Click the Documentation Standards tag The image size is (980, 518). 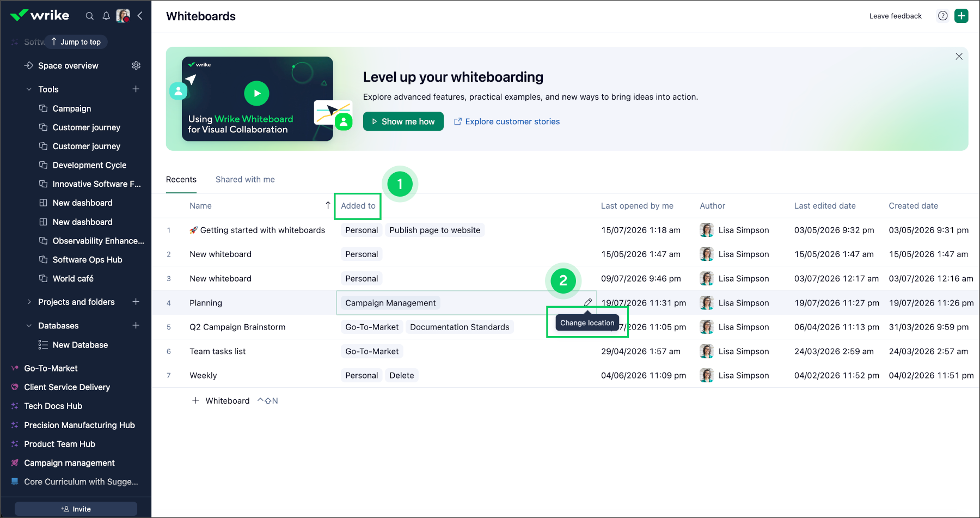[x=460, y=327]
